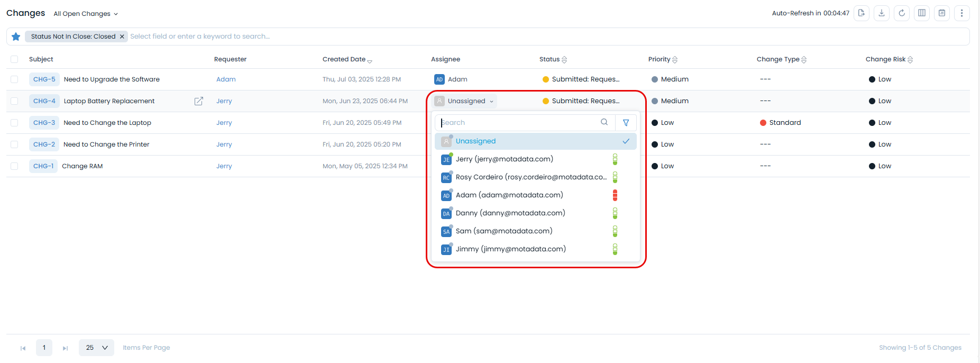Tick the checkbox for CHG-5 row

(x=14, y=79)
